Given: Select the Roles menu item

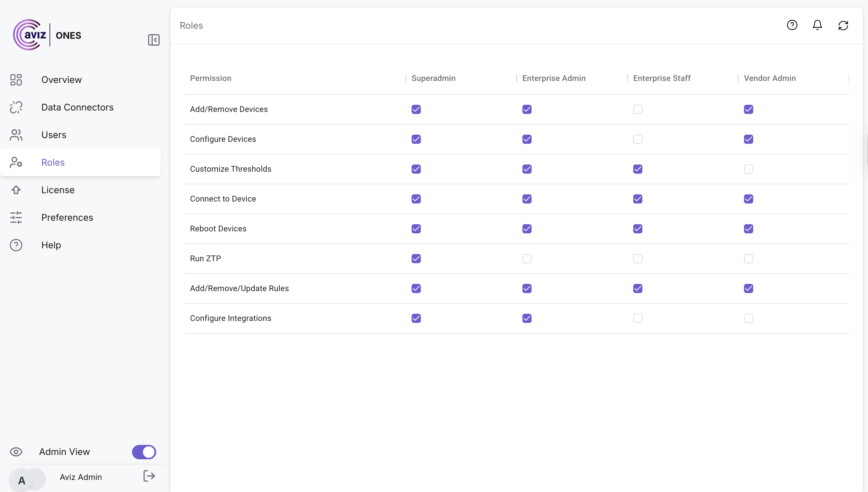Looking at the screenshot, I should pos(53,162).
